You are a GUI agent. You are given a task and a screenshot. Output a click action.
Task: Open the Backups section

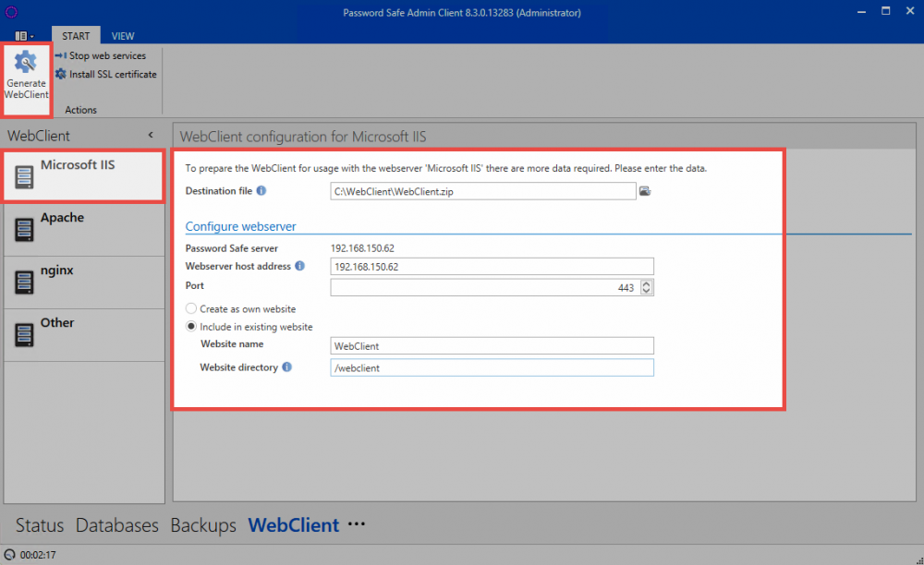203,525
